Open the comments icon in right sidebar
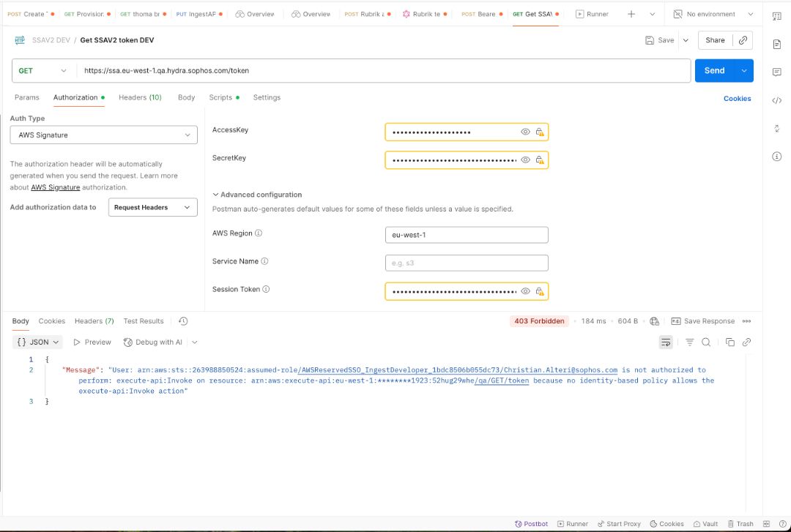 (x=777, y=72)
